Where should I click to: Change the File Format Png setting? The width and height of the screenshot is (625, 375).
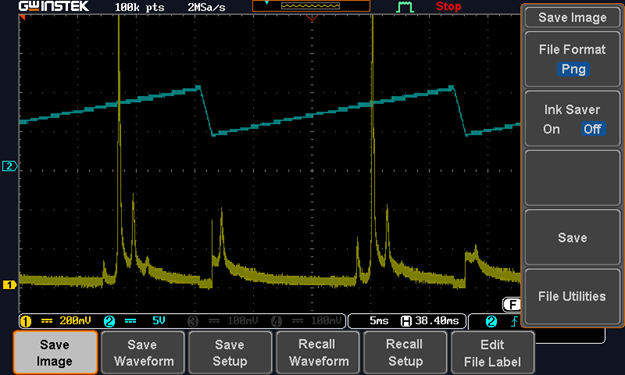[x=572, y=59]
